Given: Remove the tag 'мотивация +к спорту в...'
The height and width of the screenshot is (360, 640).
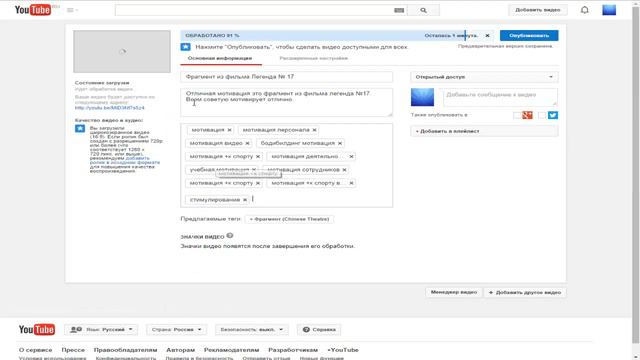Looking at the screenshot, I should (351, 183).
